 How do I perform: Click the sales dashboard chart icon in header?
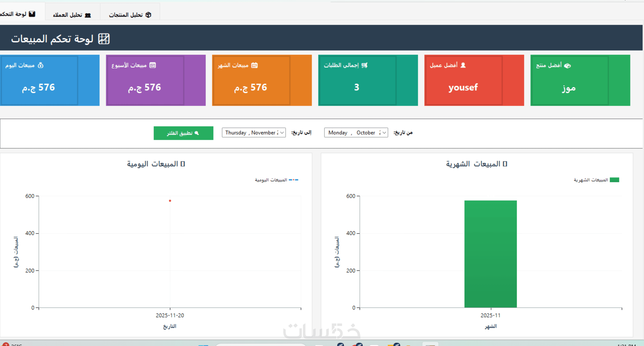click(104, 39)
